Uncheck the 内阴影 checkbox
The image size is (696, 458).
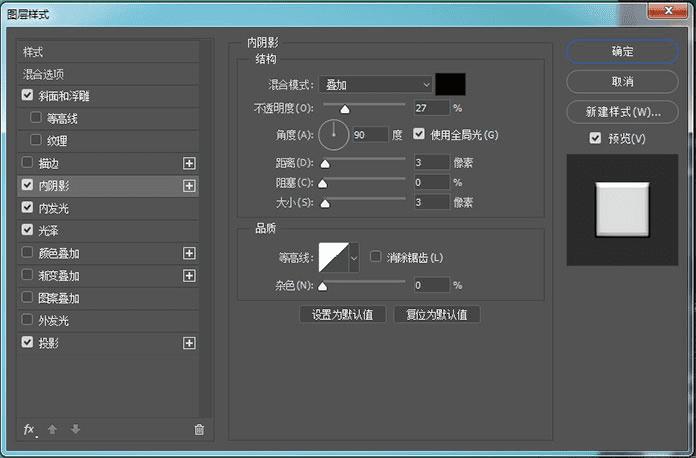[x=28, y=185]
